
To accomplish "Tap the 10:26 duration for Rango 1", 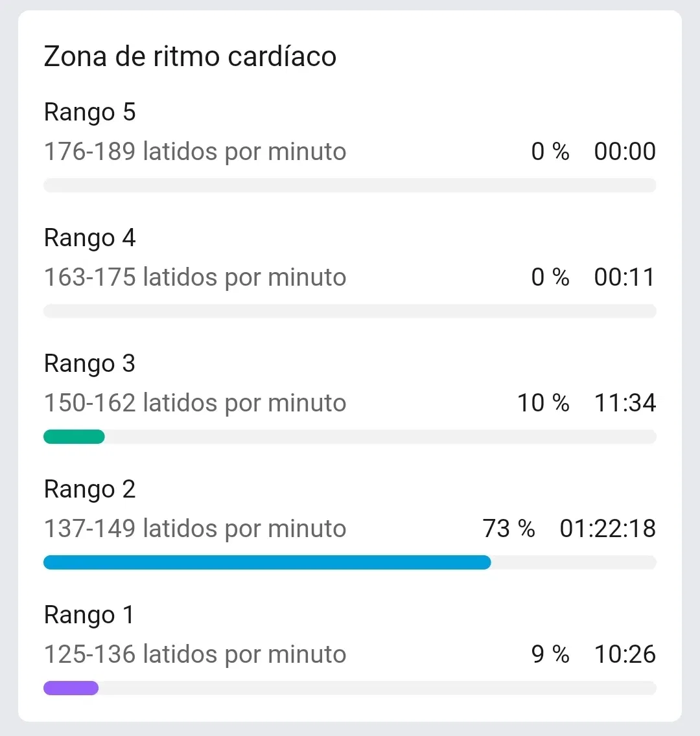I will [x=625, y=654].
